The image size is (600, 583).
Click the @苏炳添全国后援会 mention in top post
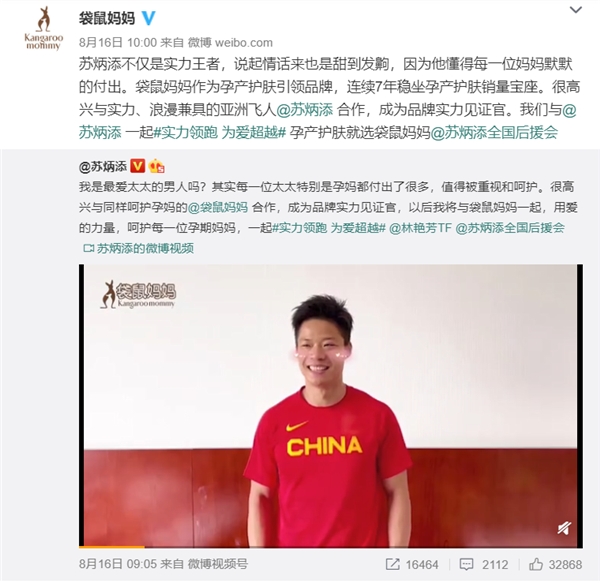click(494, 132)
